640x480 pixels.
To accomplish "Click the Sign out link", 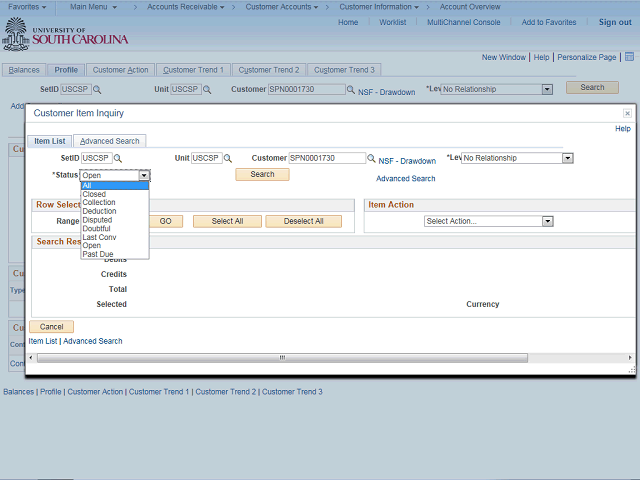I will point(615,22).
